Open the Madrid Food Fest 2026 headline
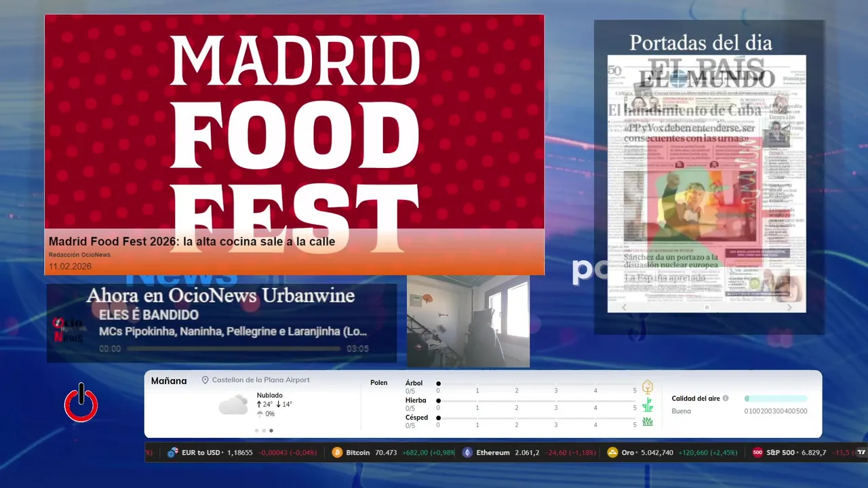The height and width of the screenshot is (488, 868). 192,241
